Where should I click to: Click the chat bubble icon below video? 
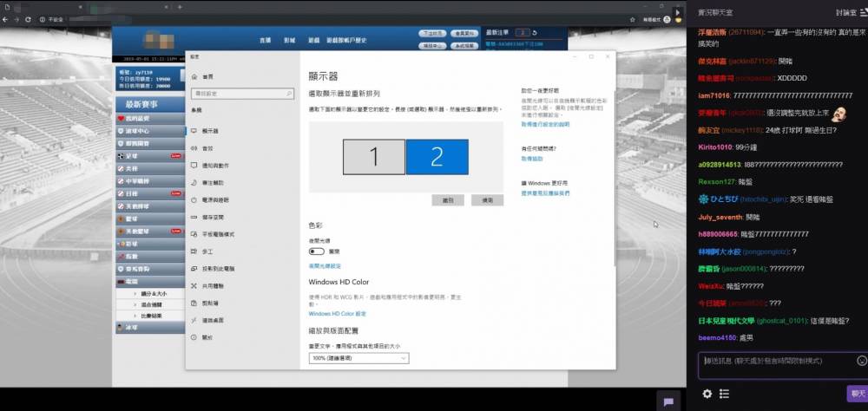[668, 402]
